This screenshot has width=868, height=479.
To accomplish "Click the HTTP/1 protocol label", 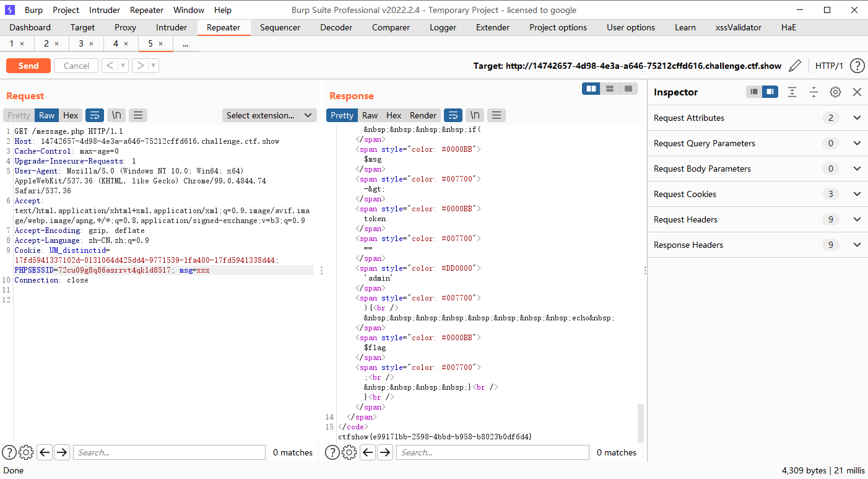I will (x=829, y=66).
